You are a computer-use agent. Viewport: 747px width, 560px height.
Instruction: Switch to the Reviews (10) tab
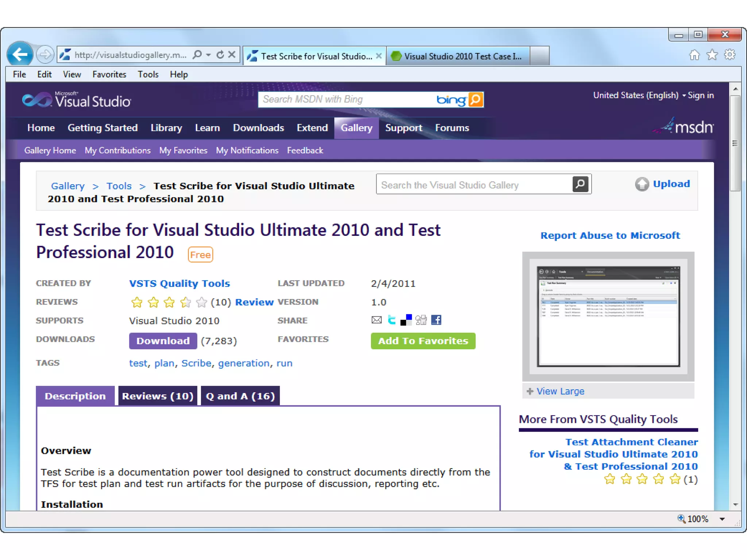[158, 396]
